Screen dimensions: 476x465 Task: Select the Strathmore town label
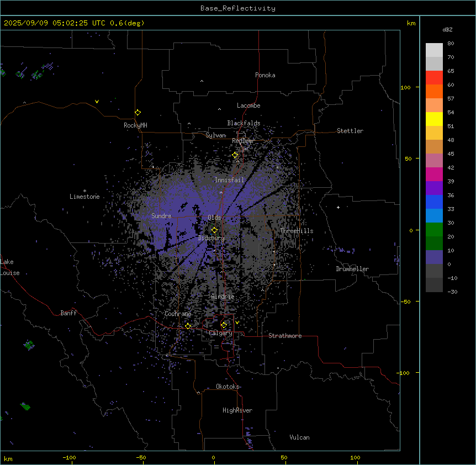(x=285, y=336)
